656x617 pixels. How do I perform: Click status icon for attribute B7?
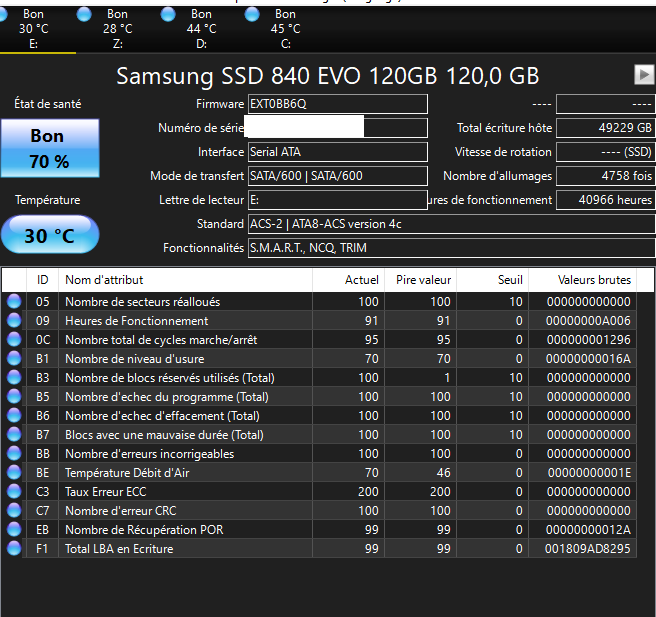(x=14, y=434)
